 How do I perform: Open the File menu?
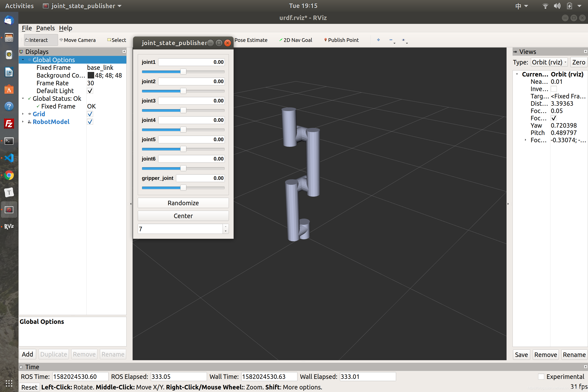click(26, 28)
